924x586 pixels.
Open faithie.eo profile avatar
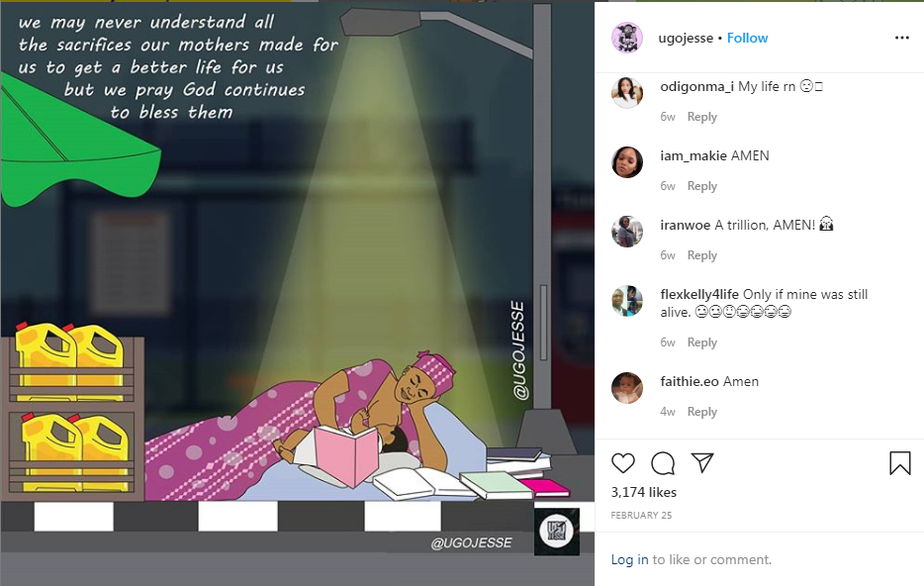click(627, 387)
